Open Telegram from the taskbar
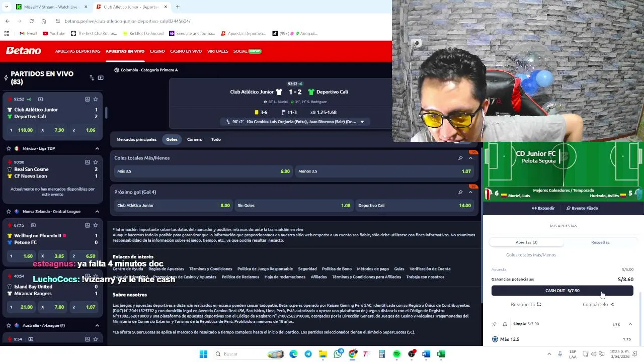The width and height of the screenshot is (644, 362). pyautogui.click(x=308, y=354)
